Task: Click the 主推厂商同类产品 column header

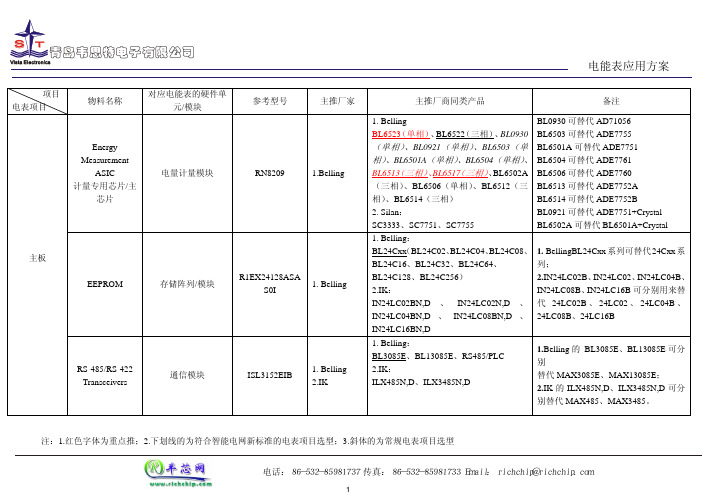Action: pyautogui.click(x=450, y=101)
